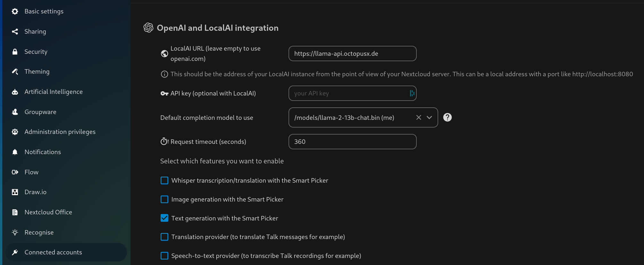Switch to Theming settings

tap(66, 71)
